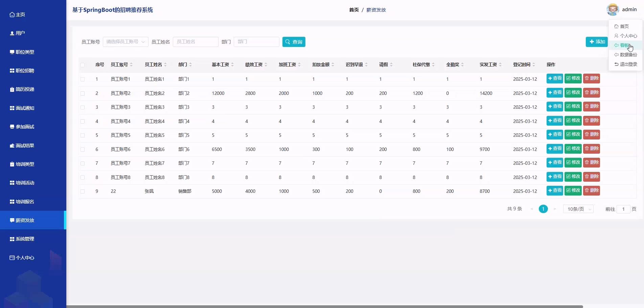Click the 简历投递 sidebar icon

click(12, 89)
